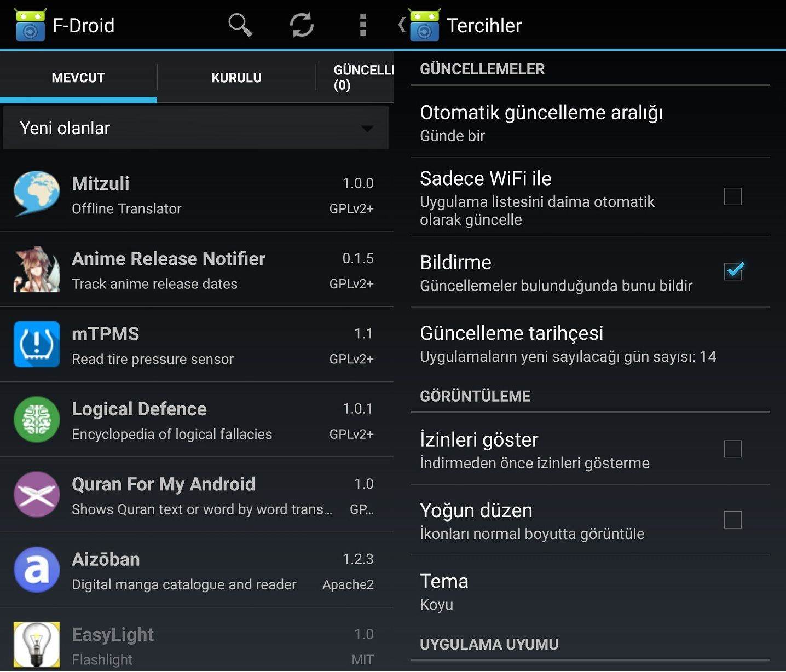
Task: Tap 'Encyclopedia of logical fallacies' description
Action: pos(172,435)
